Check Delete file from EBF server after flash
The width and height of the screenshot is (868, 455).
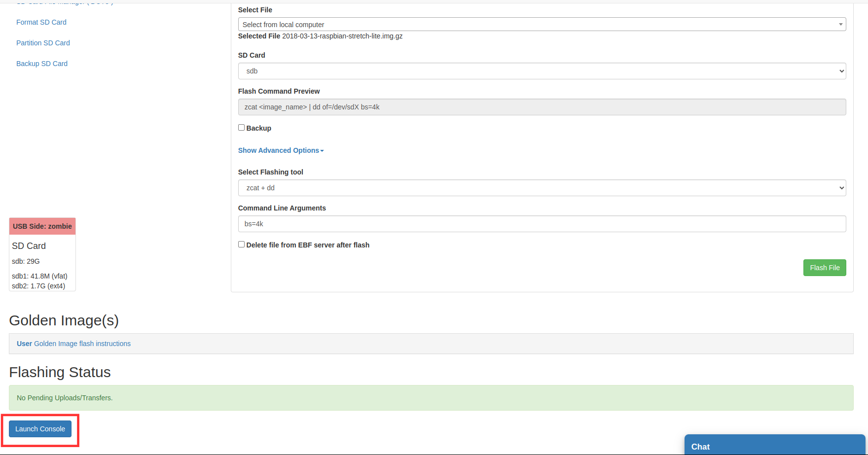pos(241,245)
